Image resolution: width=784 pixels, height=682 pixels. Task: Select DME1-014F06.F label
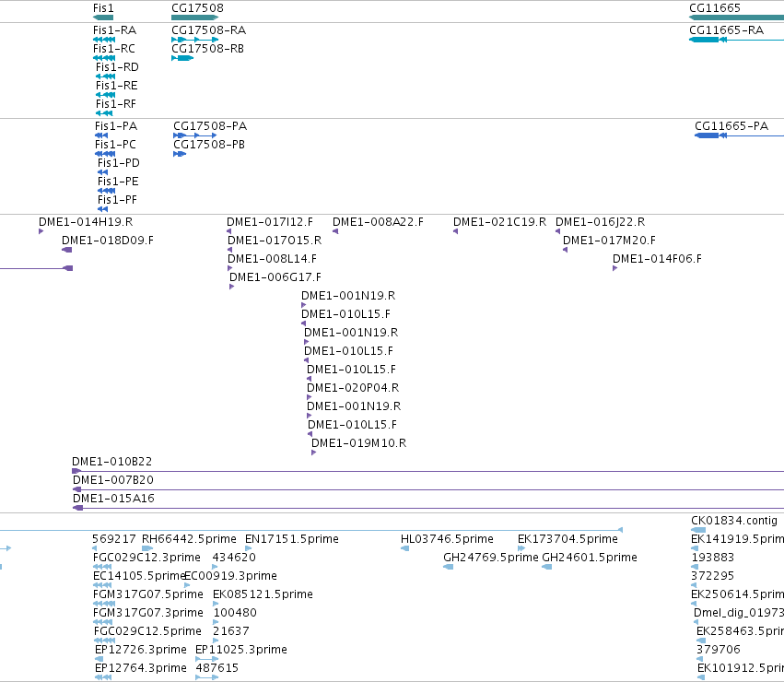click(657, 259)
